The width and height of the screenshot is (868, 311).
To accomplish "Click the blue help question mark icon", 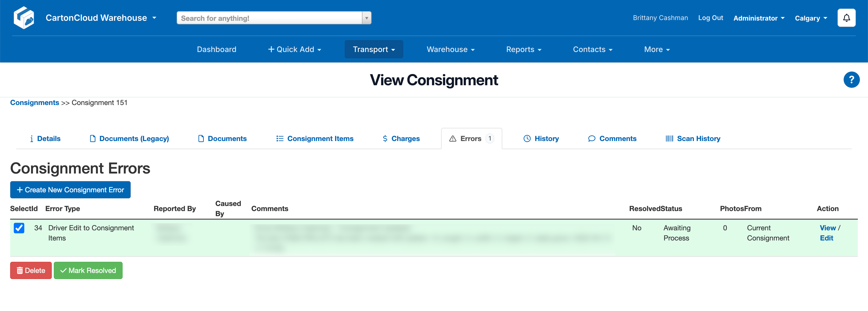I will pyautogui.click(x=851, y=80).
